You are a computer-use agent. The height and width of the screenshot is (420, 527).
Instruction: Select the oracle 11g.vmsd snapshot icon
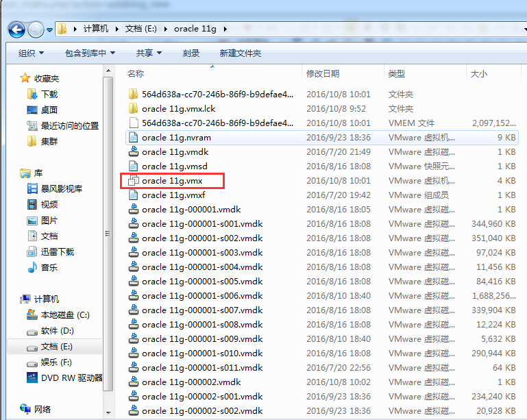[134, 166]
